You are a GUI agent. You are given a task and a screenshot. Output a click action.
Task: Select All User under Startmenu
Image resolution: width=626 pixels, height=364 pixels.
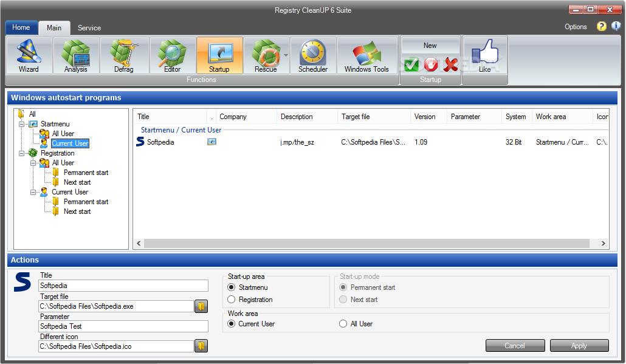63,134
